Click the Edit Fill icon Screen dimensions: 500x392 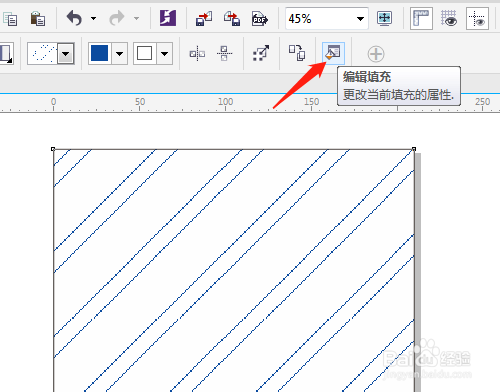click(333, 53)
